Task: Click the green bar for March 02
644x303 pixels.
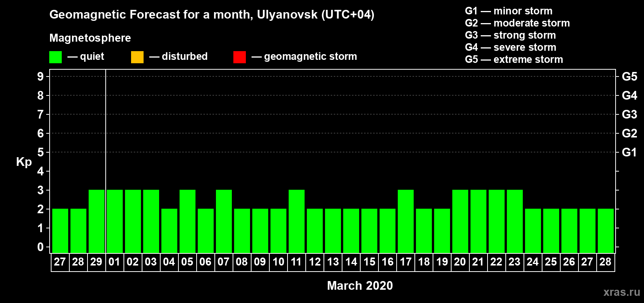Action: click(133, 221)
